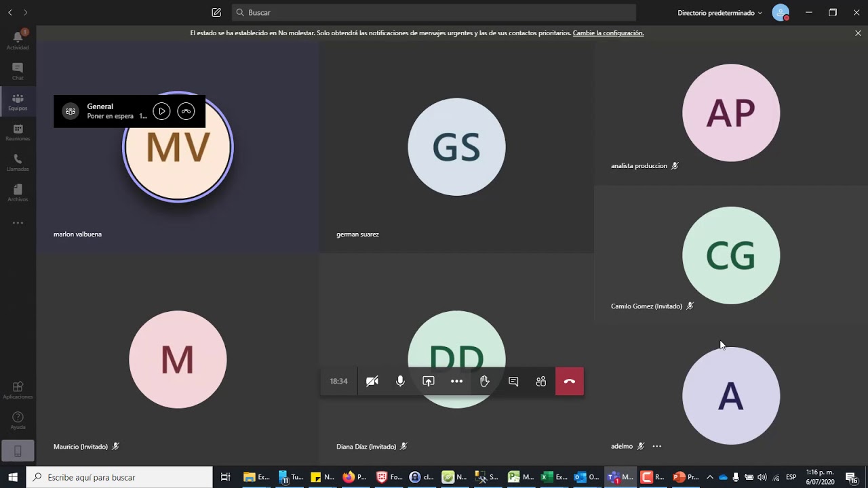Change ESP keyboard language in tray
This screenshot has width=868, height=488.
[x=791, y=477]
